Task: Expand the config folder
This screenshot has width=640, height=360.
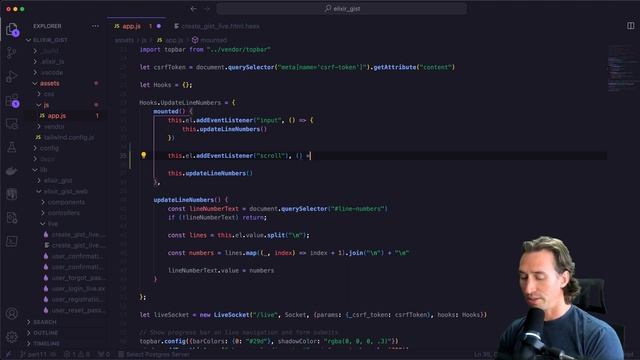Action: [46, 148]
